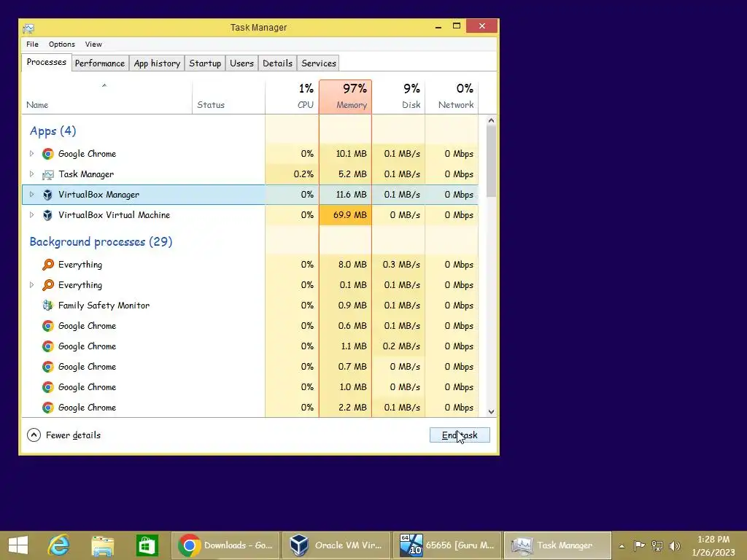Sort by the Name column header
This screenshot has width=747, height=560.
click(107, 97)
